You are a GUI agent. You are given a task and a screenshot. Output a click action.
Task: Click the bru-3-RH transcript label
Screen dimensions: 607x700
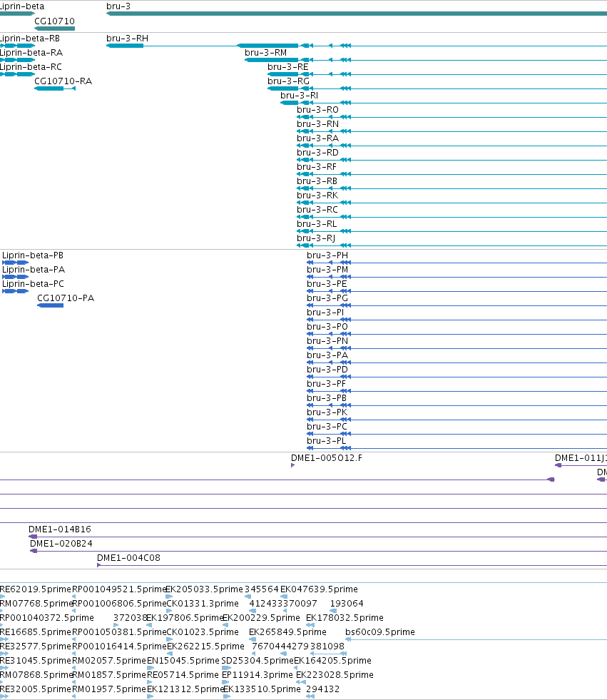pos(127,39)
